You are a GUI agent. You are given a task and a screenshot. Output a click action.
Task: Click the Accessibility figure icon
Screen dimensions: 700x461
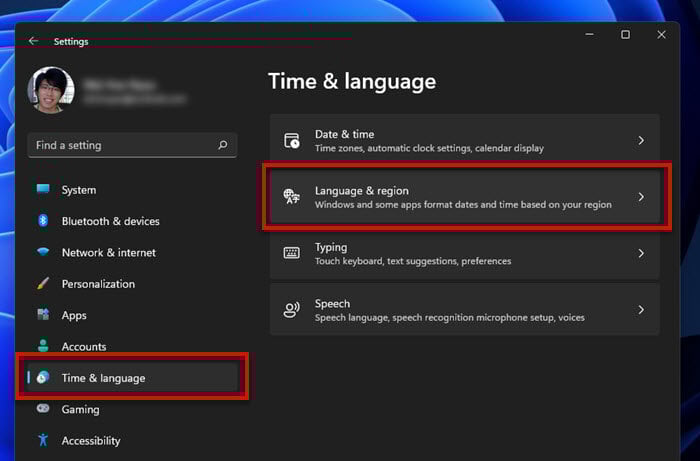tap(43, 440)
